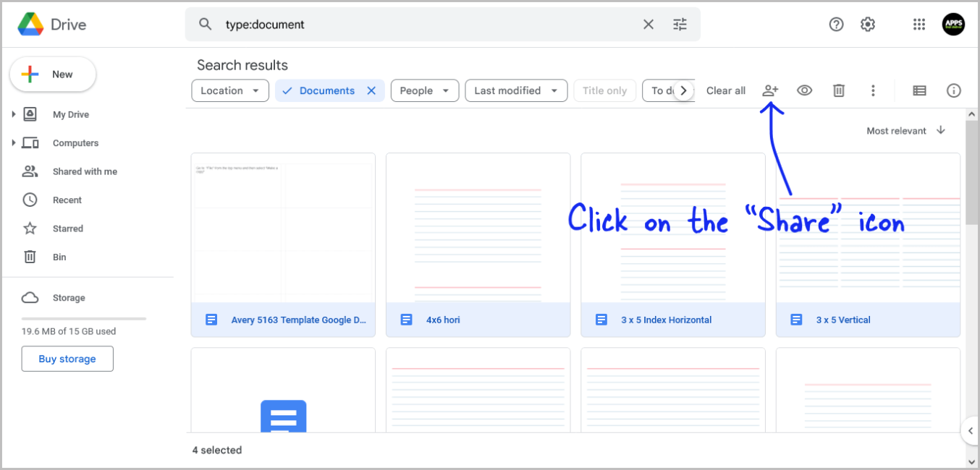The height and width of the screenshot is (470, 980).
Task: Open the People filter dropdown
Action: tap(425, 90)
